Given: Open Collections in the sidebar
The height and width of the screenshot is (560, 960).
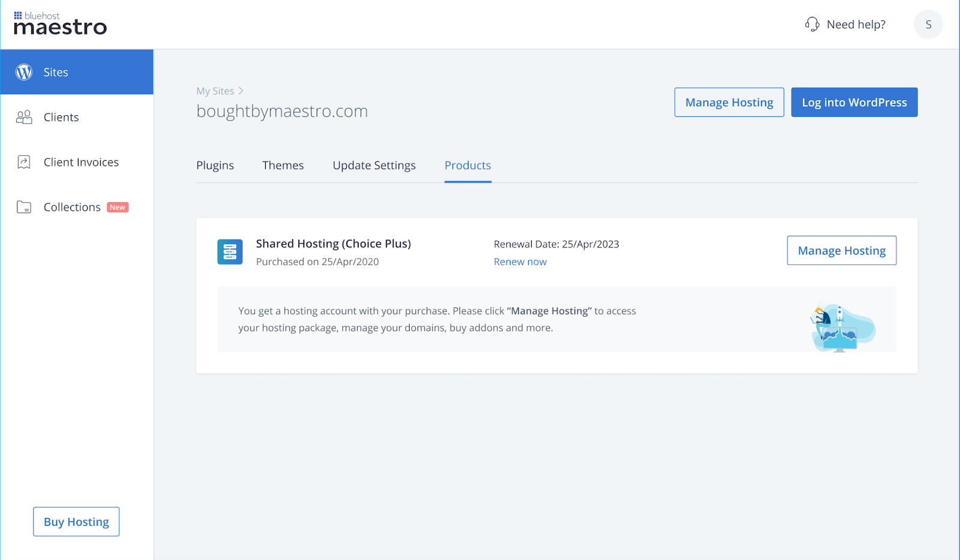Looking at the screenshot, I should pos(77,207).
